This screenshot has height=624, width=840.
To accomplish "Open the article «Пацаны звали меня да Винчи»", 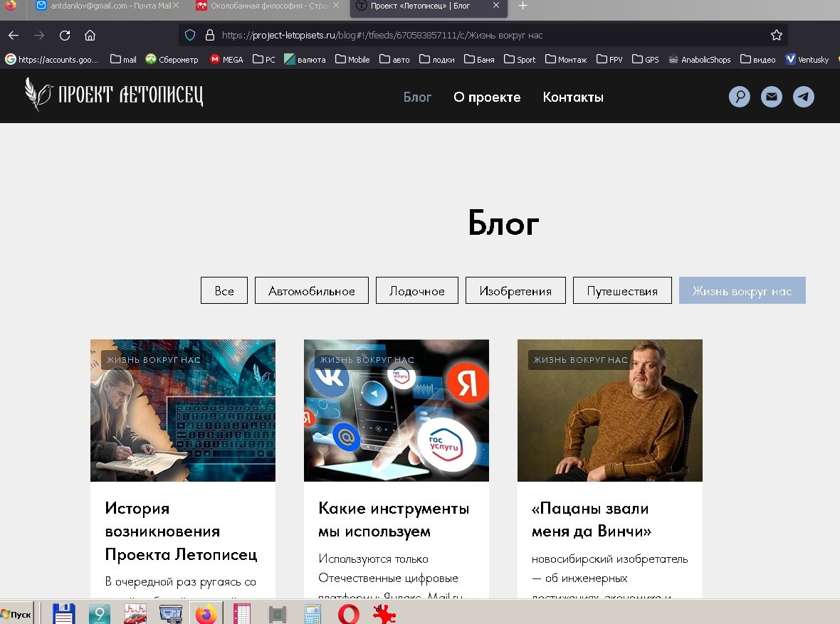I will [590, 519].
